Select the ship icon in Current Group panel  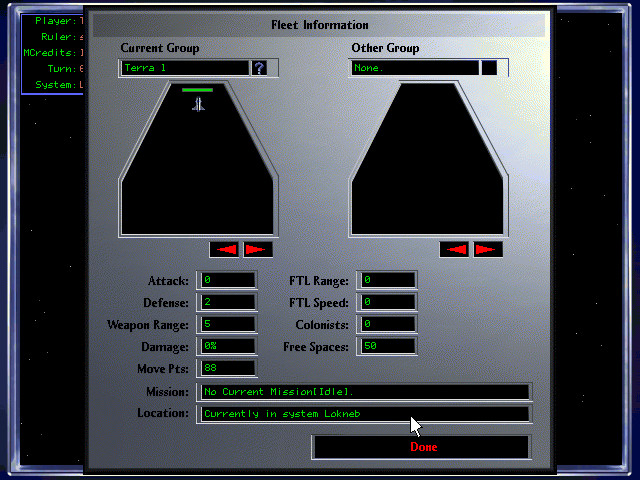(198, 104)
